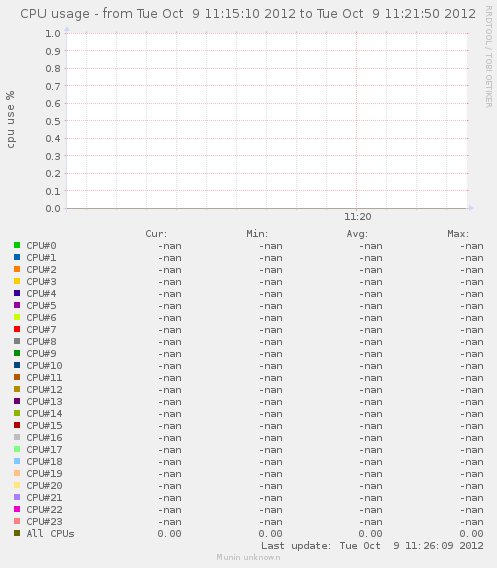Click the Munin unknown footer text
The width and height of the screenshot is (497, 568).
click(x=248, y=557)
